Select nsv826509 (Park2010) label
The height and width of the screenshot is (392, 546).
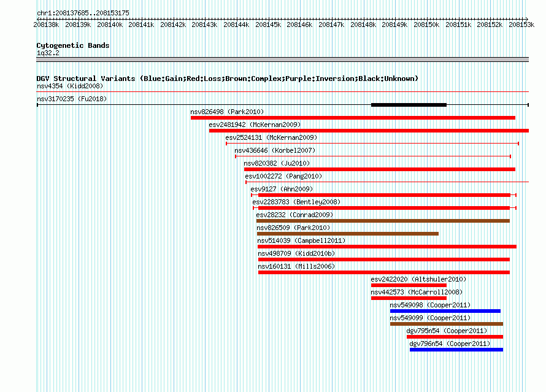[293, 228]
